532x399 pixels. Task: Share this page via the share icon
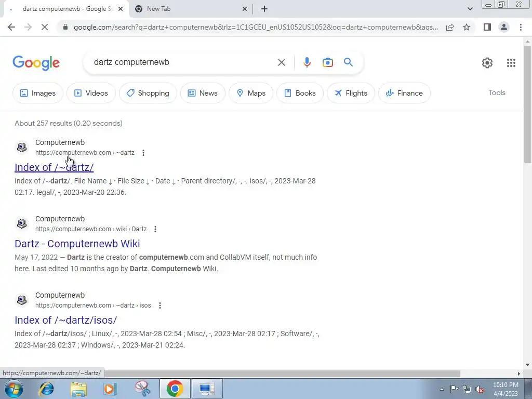pos(450,27)
